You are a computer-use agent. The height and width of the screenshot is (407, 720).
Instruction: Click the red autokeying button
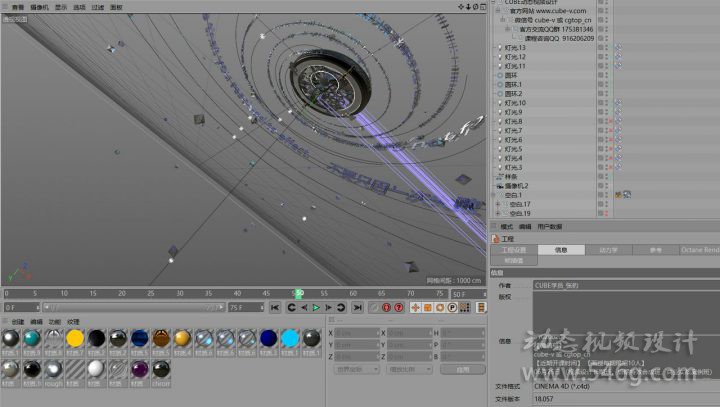click(398, 307)
